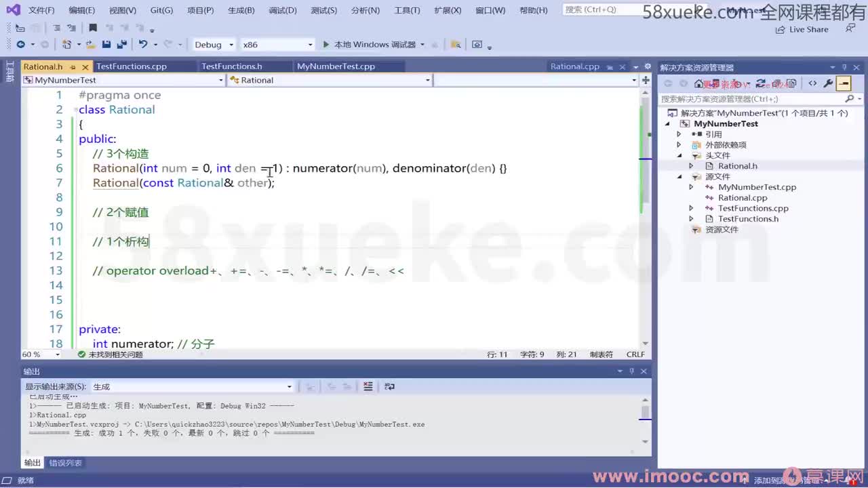
Task: Open the debugger target dropdown arrow
Action: coord(422,45)
